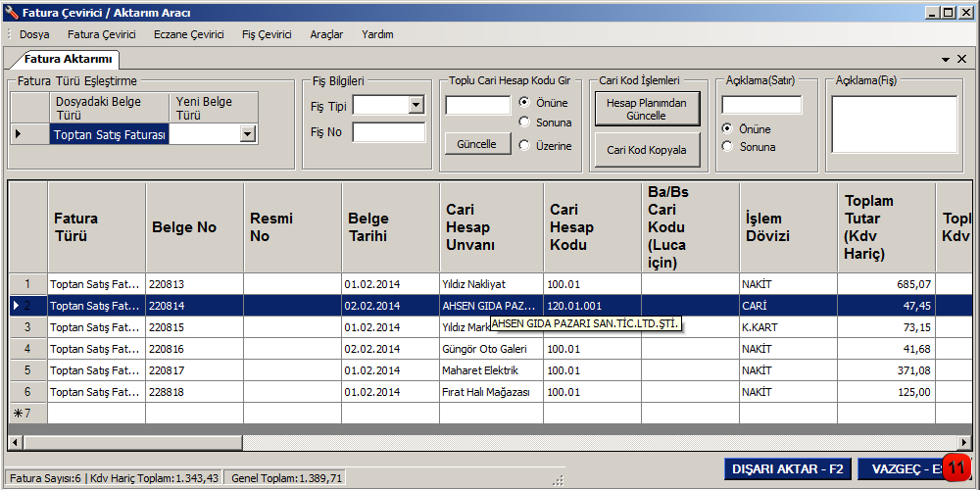Image resolution: width=980 pixels, height=490 pixels.
Task: Click belge no 220814 cell
Action: (x=194, y=306)
